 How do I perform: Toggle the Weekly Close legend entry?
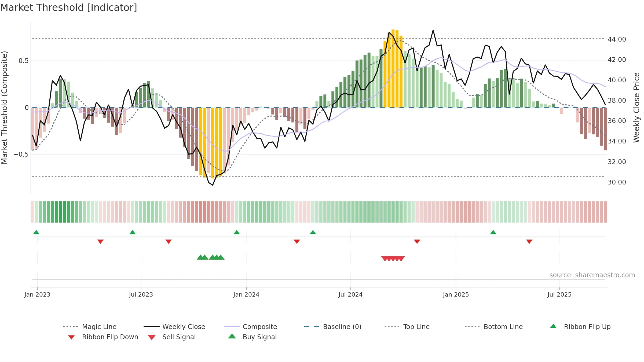[174, 327]
